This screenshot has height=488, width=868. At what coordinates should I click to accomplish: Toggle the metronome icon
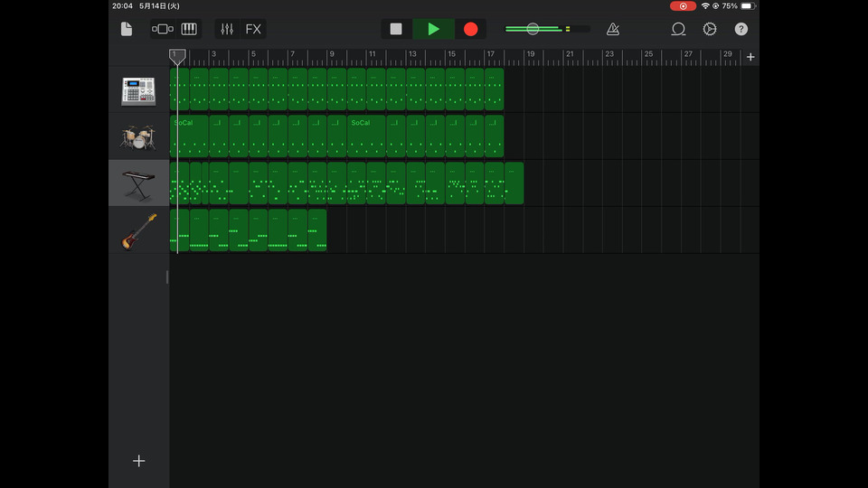613,29
